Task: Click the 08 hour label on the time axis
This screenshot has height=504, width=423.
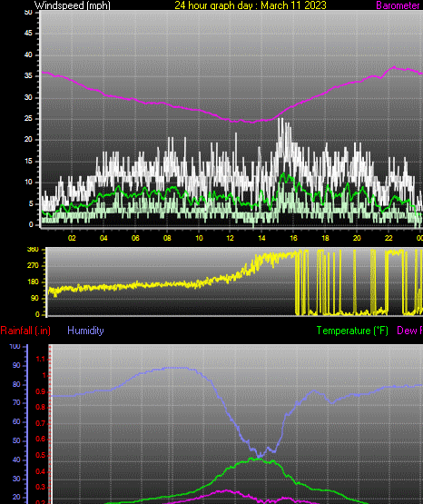Action: 167,238
